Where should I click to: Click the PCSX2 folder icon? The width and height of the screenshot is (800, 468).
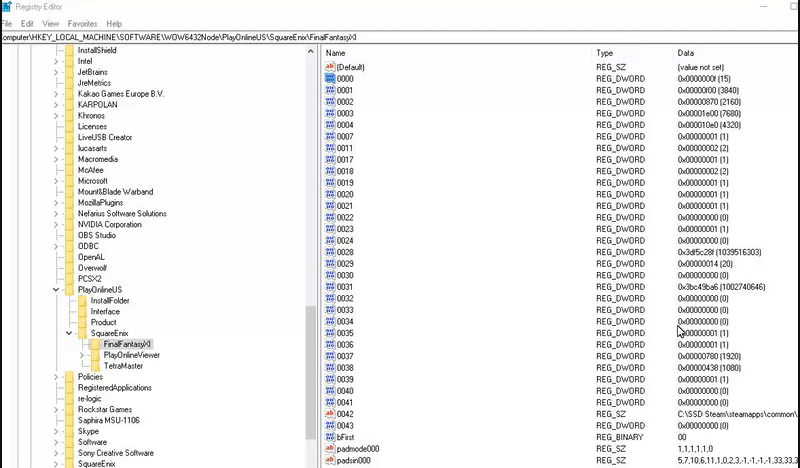(69, 279)
